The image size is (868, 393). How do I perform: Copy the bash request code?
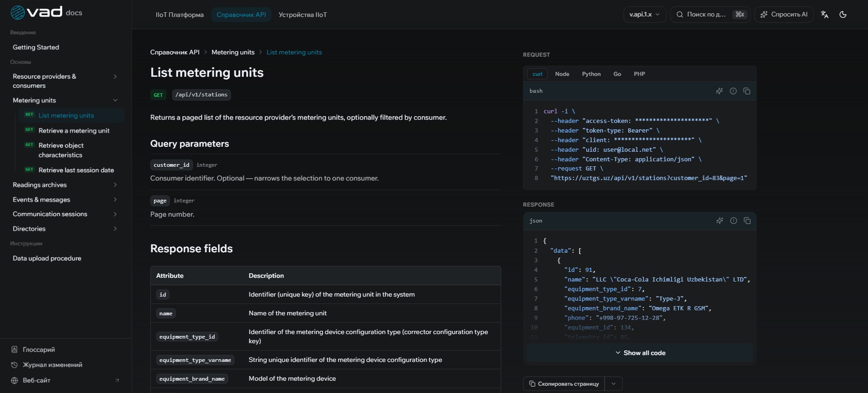747,91
